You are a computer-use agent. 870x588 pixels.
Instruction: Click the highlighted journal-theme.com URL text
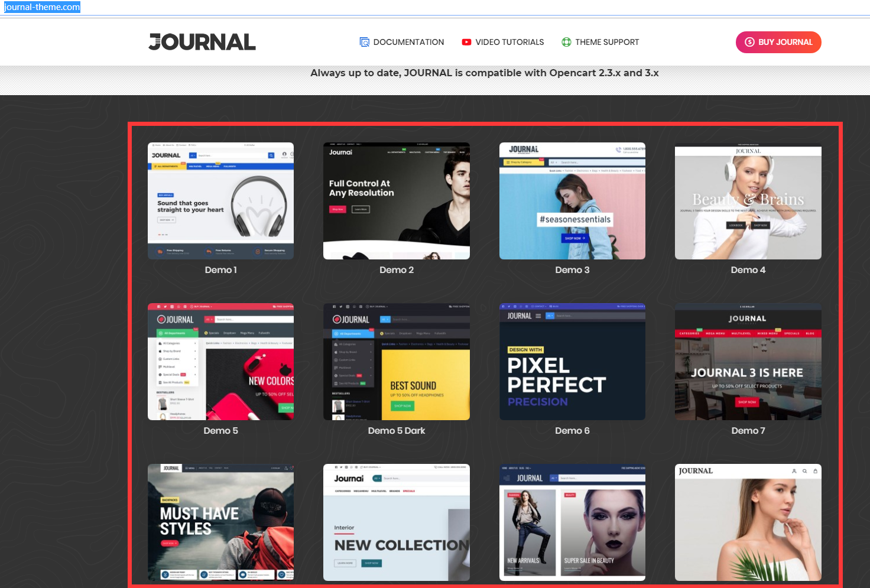[42, 7]
